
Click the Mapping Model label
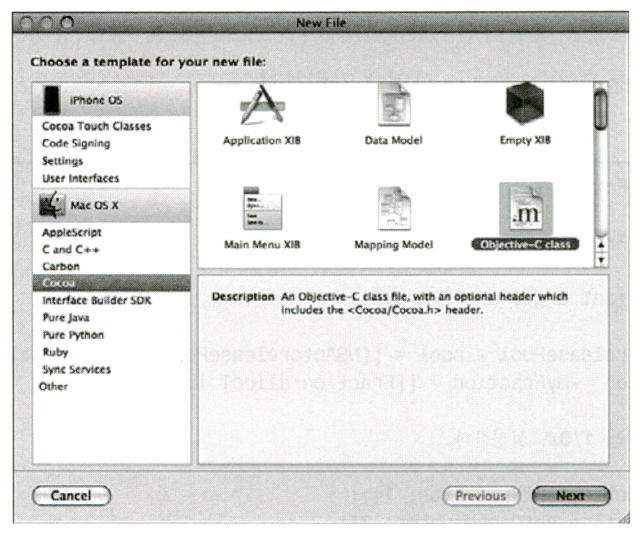(394, 245)
